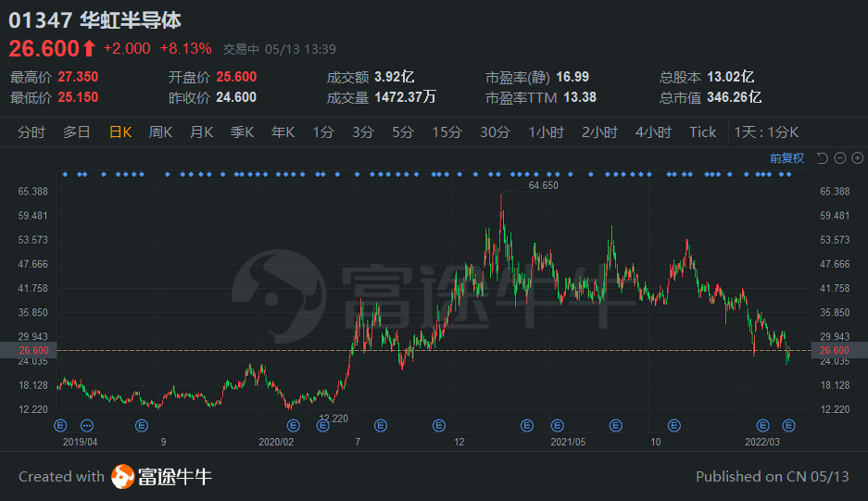Screen dimensions: 868x501
Task: Switch to the 4小时 interval
Action: point(653,132)
